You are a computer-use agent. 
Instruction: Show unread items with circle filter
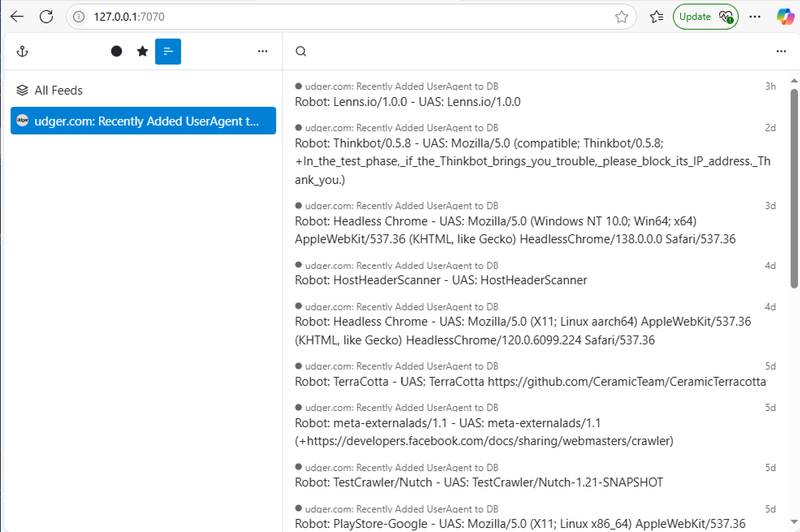coord(117,51)
